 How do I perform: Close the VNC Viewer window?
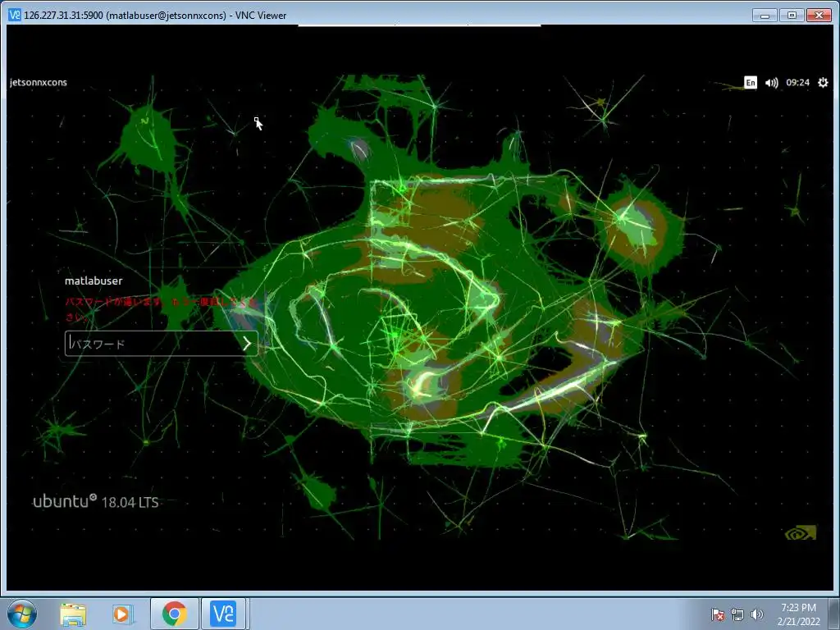tap(819, 15)
